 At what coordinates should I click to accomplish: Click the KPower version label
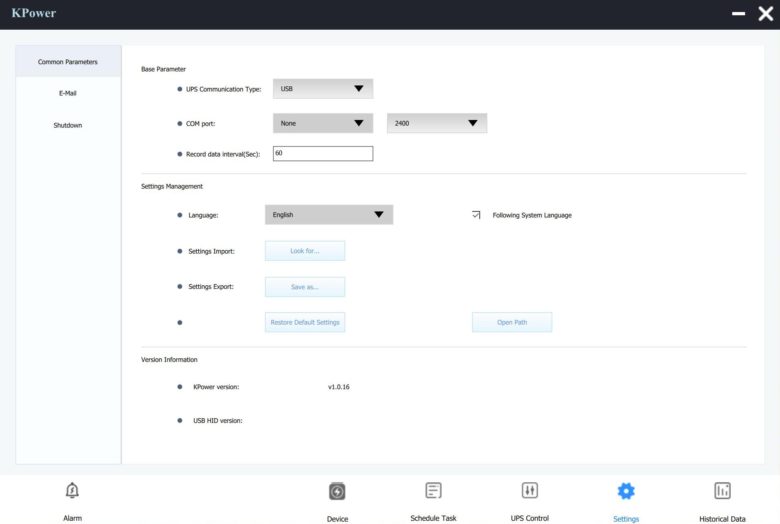pos(216,387)
